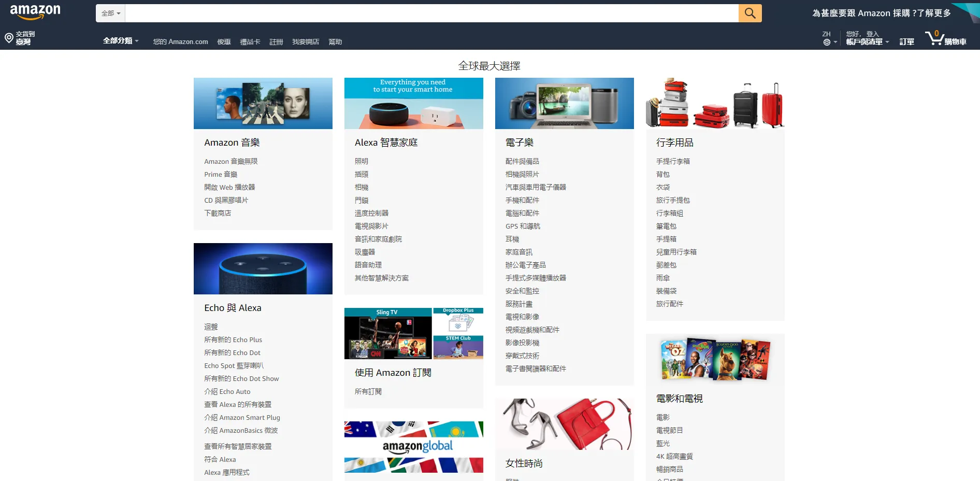Expand the 全部分類 departments dropdown
This screenshot has height=481, width=980.
click(121, 40)
